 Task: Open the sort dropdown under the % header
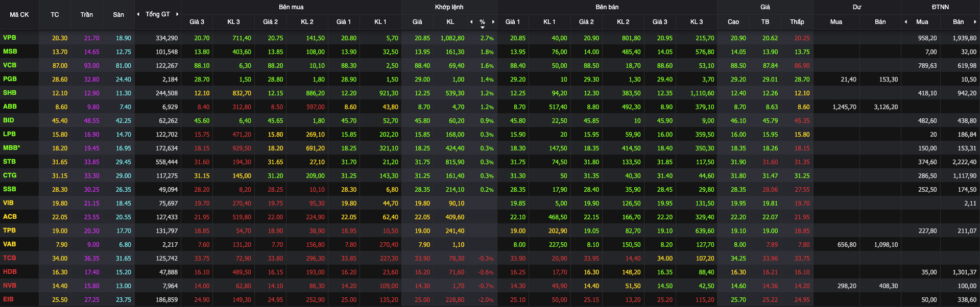(483, 28)
